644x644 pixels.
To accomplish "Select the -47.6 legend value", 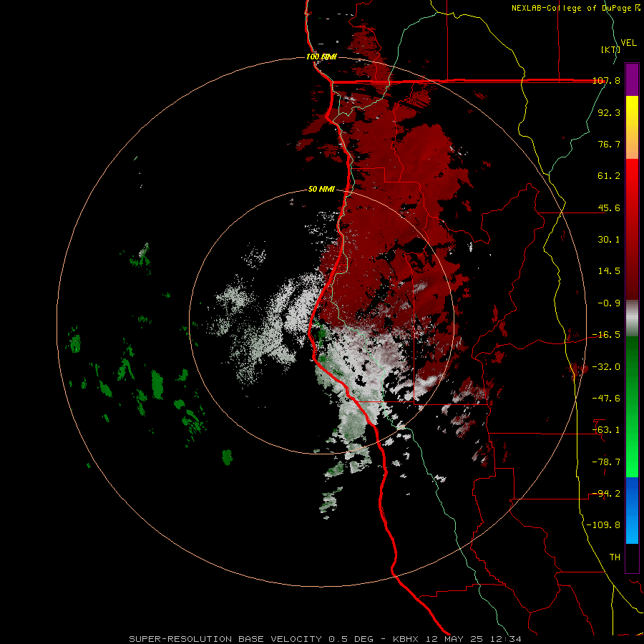I will click(x=606, y=399).
